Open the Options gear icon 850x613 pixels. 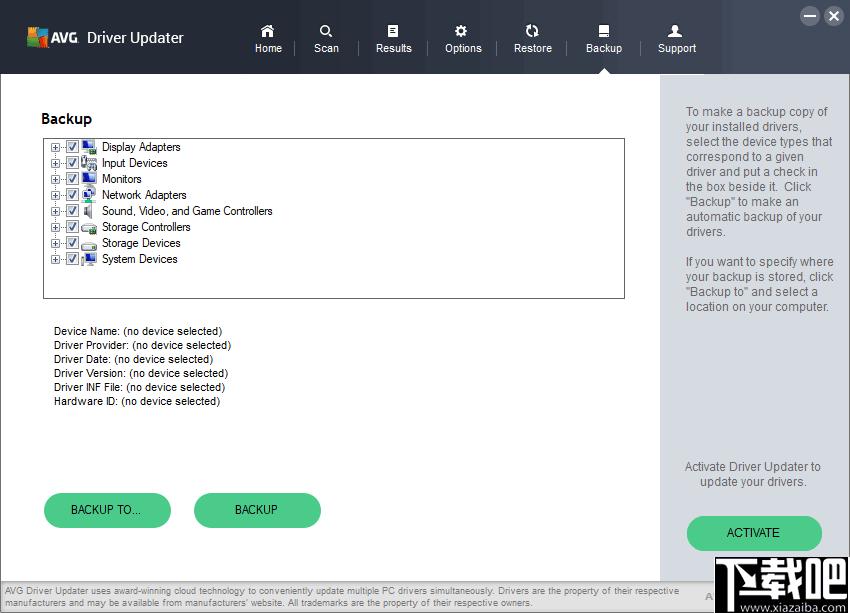tap(461, 31)
